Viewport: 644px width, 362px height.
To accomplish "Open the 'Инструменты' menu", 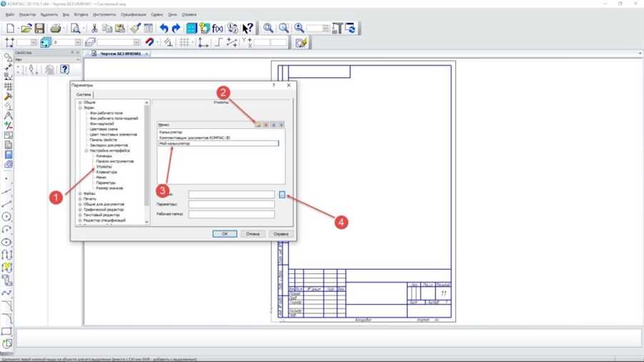I will [x=104, y=14].
